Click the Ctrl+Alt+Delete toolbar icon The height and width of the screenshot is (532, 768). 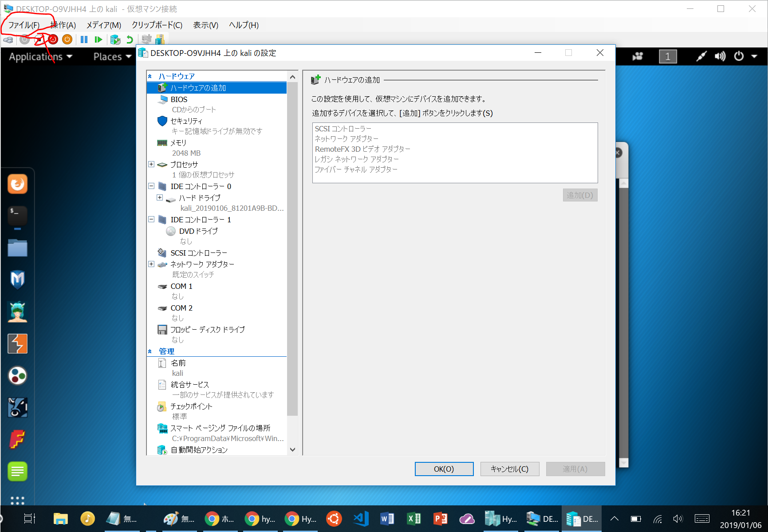coord(8,39)
